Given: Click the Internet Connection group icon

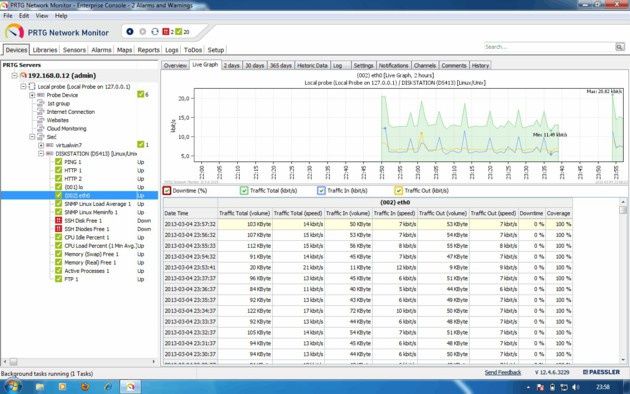Looking at the screenshot, I should pos(41,112).
